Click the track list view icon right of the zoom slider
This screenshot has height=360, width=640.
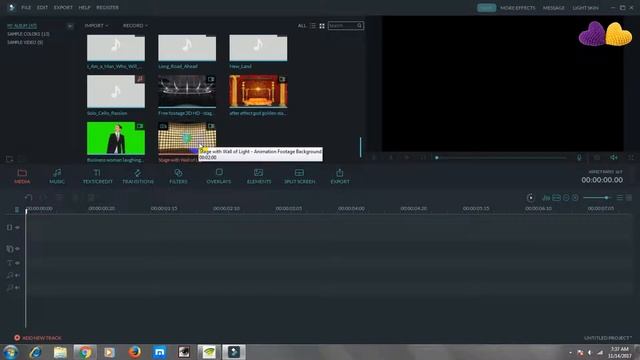click(x=620, y=198)
